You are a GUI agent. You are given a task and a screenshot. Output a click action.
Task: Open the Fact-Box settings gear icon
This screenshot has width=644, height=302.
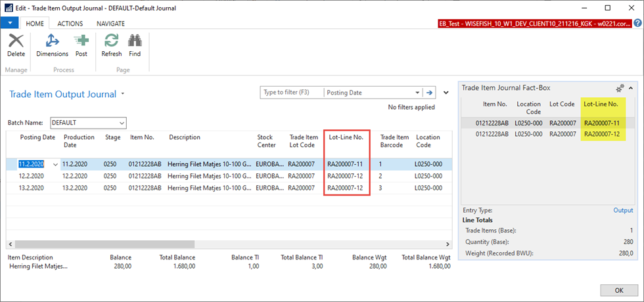[x=619, y=87]
